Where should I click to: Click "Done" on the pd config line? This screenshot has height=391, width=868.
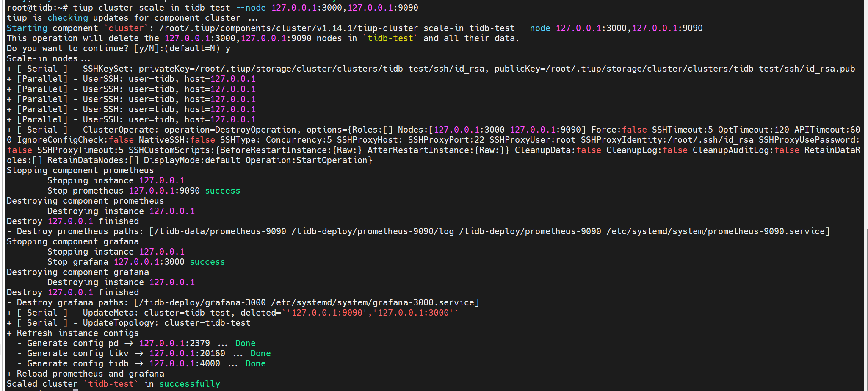pyautogui.click(x=246, y=343)
